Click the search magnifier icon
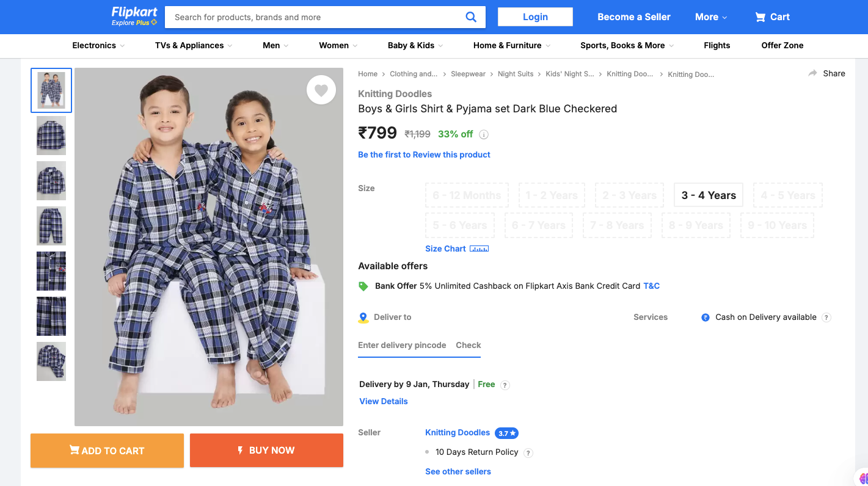Viewport: 868px width, 486px height. pos(471,17)
